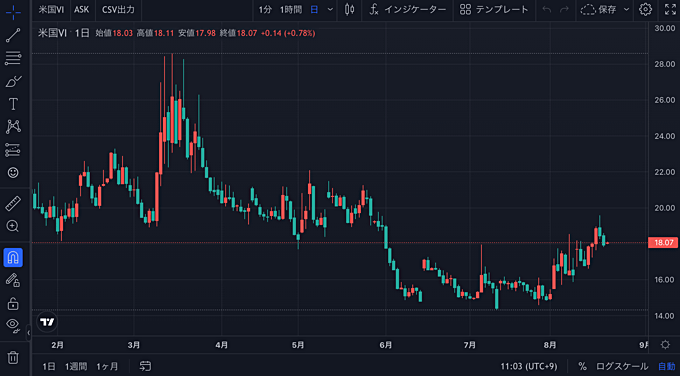
Task: Open the go-to-date calendar icon
Action: (145, 366)
